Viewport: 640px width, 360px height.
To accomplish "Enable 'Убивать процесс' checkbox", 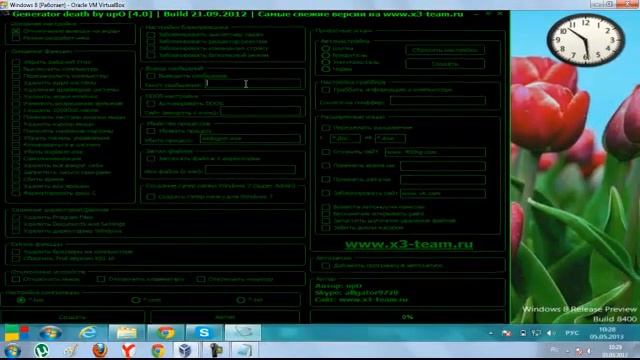I will (151, 131).
